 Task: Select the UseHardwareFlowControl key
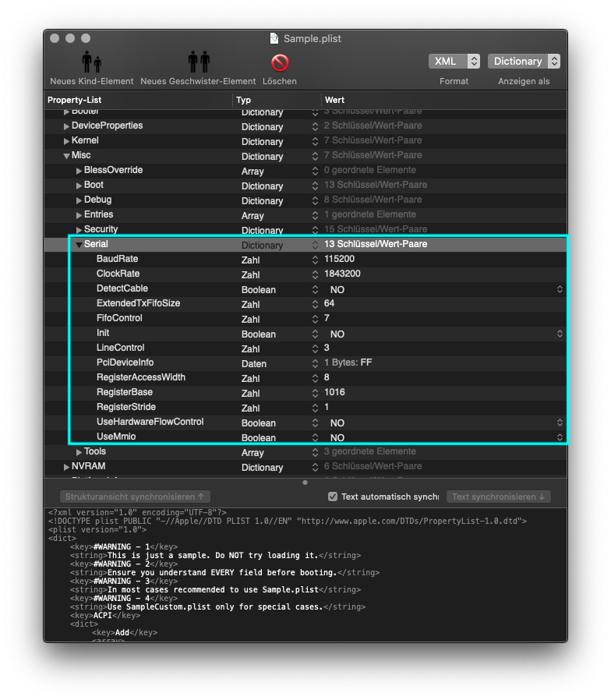coord(150,422)
